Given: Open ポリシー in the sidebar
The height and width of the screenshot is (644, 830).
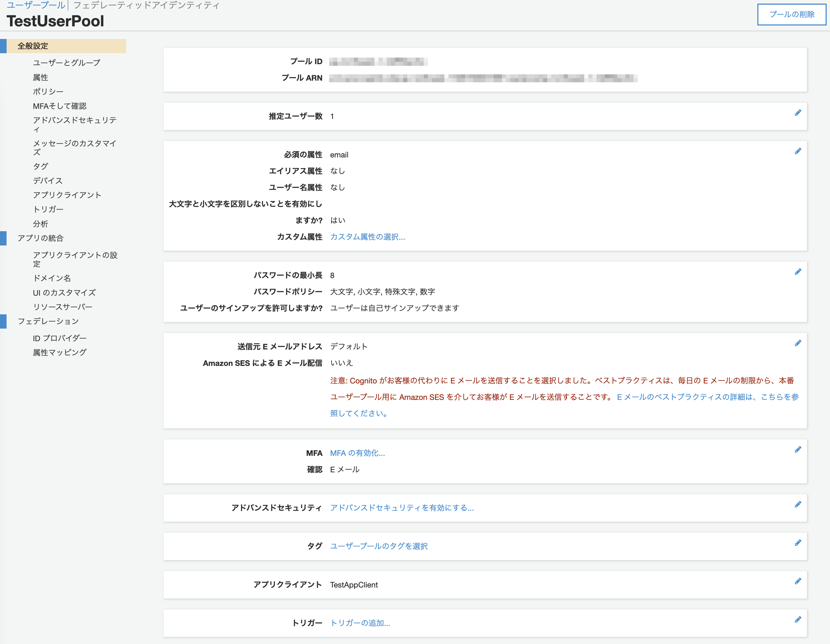Looking at the screenshot, I should 48,92.
